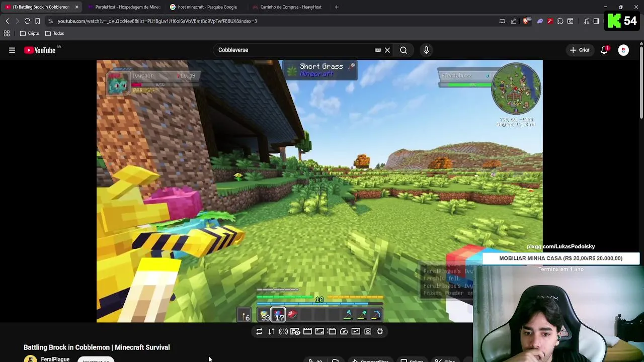Open media control music note icon
This screenshot has width=644, height=362.
pyautogui.click(x=587, y=21)
